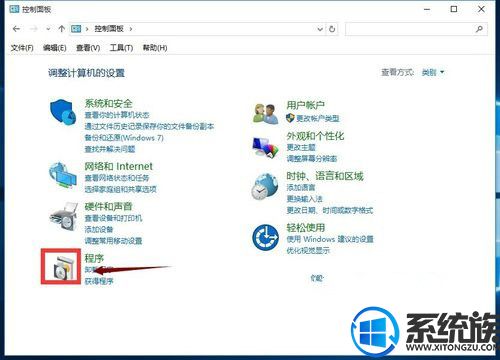Open the User Accounts people icon

click(265, 114)
